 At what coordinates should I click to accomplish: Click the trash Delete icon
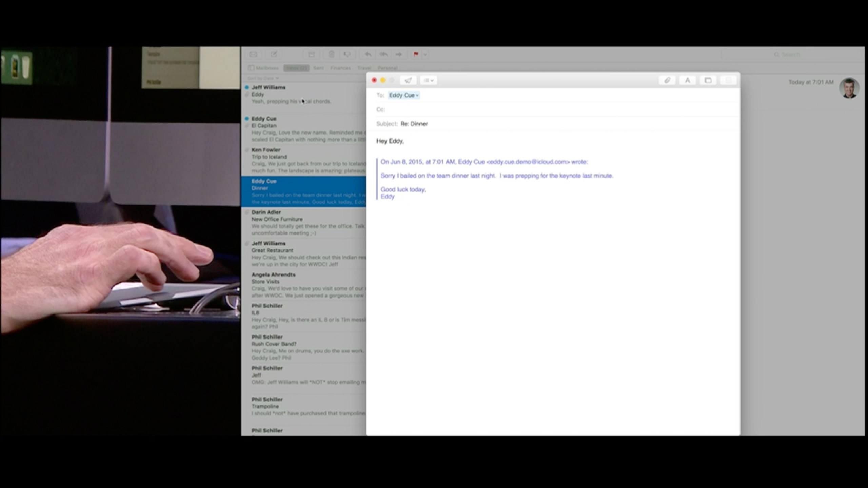(332, 54)
